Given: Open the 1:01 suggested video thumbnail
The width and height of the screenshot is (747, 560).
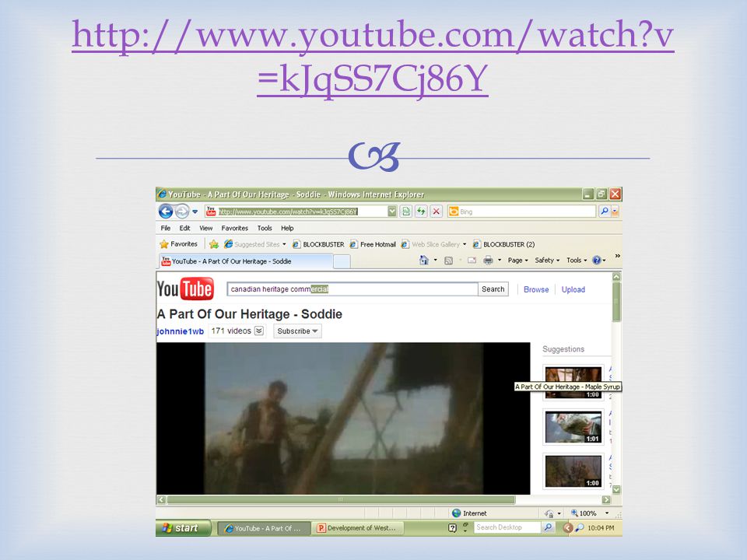Looking at the screenshot, I should pos(573,427).
